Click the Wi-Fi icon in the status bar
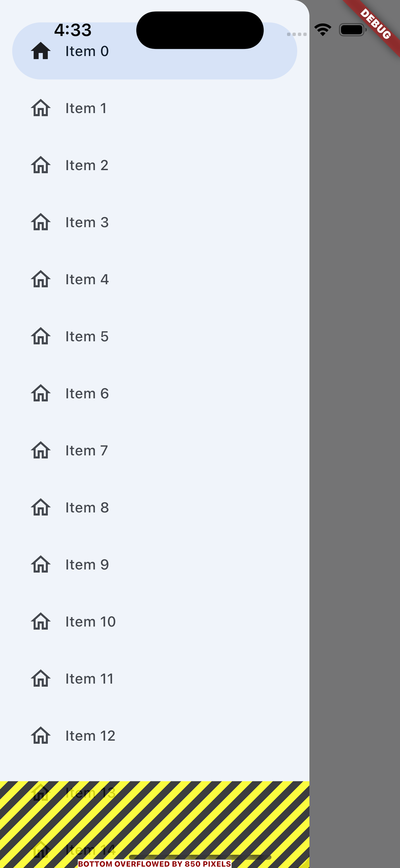 (322, 30)
